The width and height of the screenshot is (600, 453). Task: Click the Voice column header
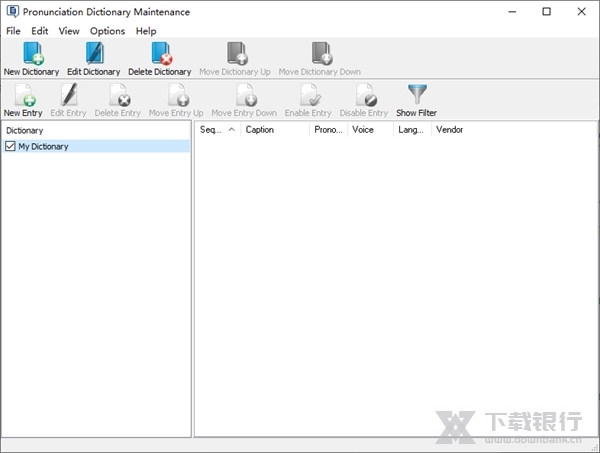tap(370, 130)
